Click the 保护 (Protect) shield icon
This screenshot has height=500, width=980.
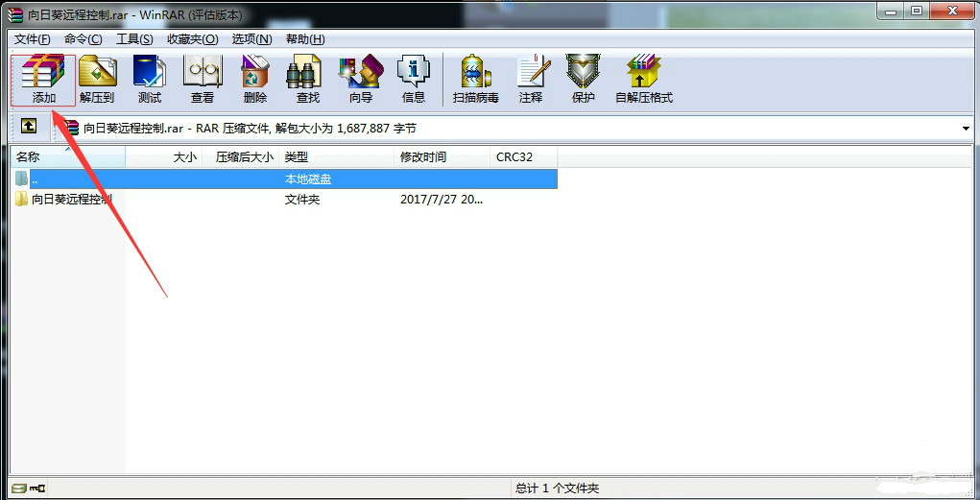pyautogui.click(x=584, y=80)
